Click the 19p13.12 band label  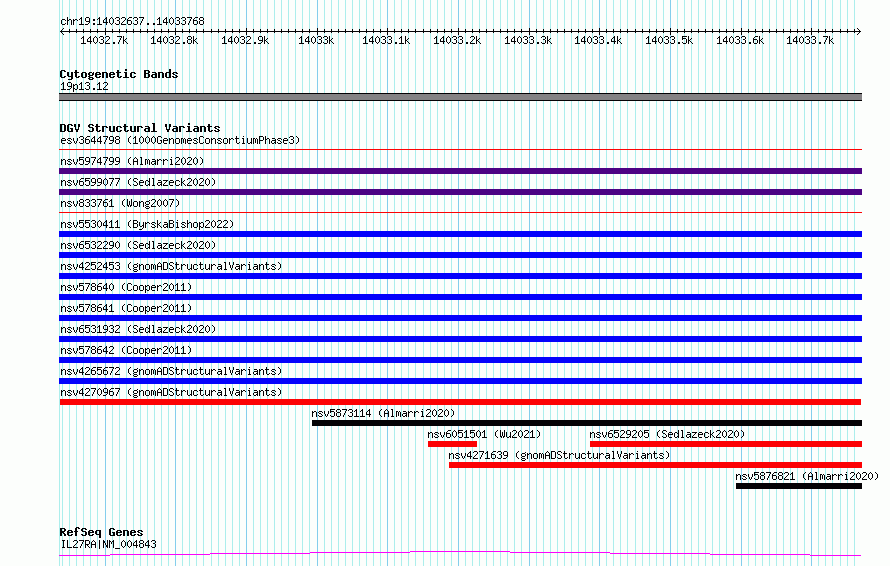point(84,86)
